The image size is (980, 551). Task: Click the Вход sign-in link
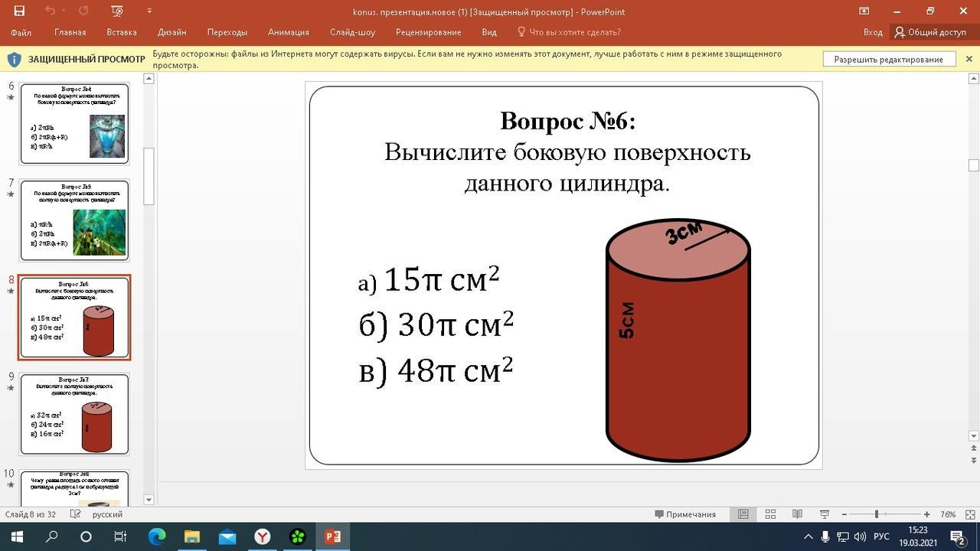(x=873, y=32)
